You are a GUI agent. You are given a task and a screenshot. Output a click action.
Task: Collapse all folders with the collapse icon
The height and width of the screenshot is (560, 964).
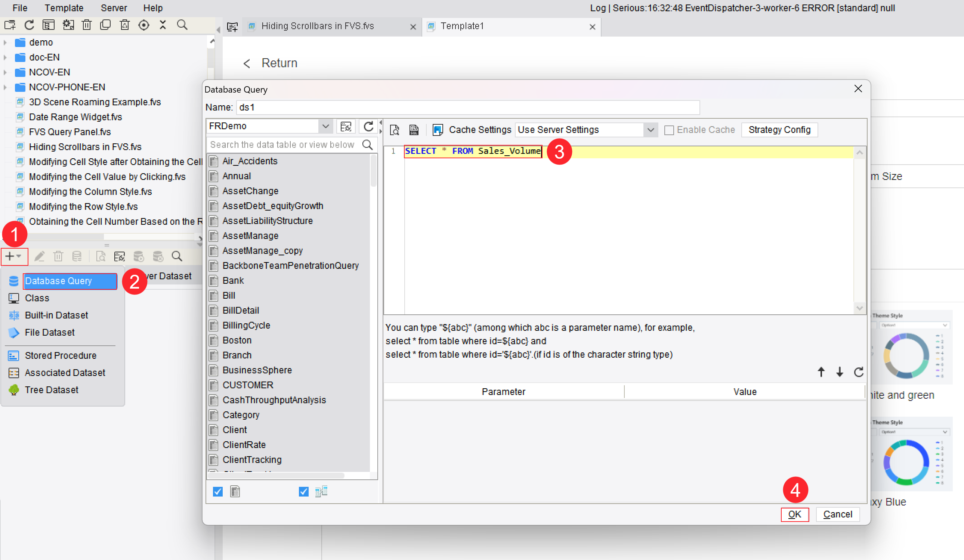(163, 25)
